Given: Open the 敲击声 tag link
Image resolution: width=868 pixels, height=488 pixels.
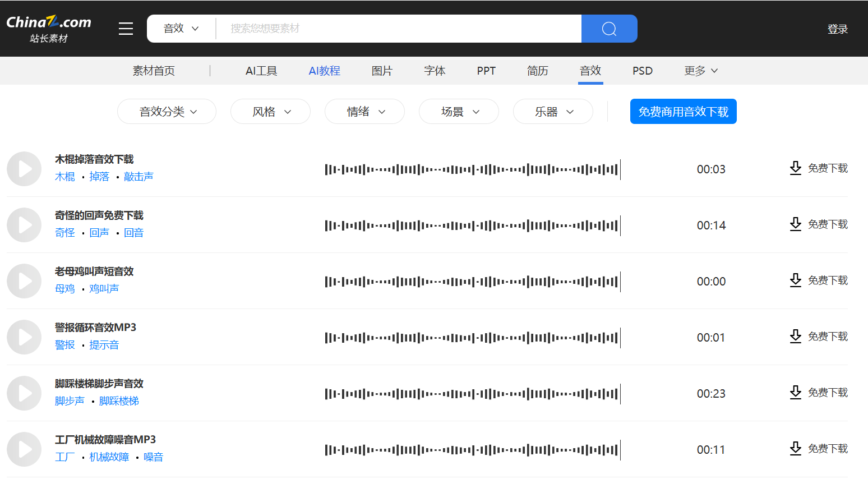Looking at the screenshot, I should click(x=138, y=176).
